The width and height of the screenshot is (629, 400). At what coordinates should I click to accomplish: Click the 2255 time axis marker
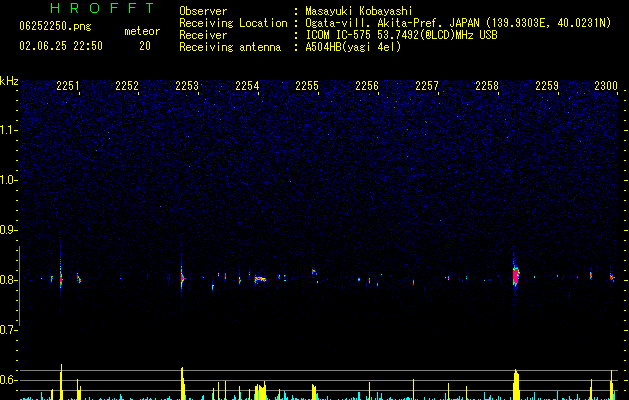tap(307, 86)
